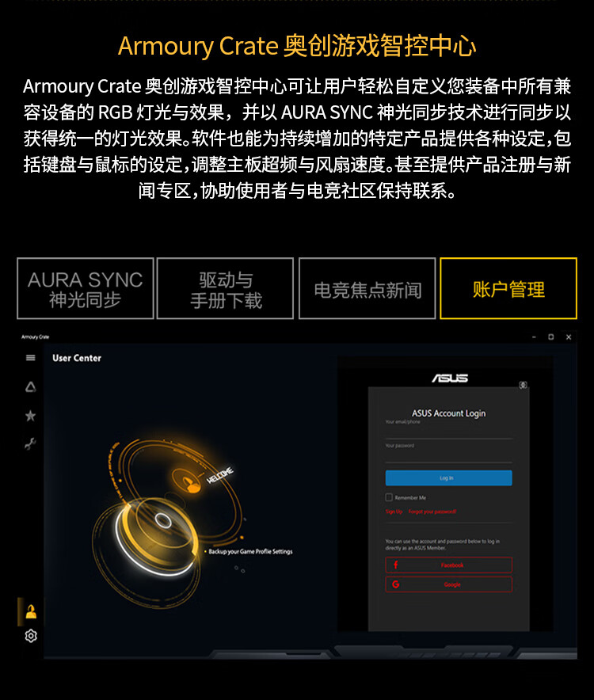Switch to AURA SYNC 神光同步 tab

pos(86,288)
